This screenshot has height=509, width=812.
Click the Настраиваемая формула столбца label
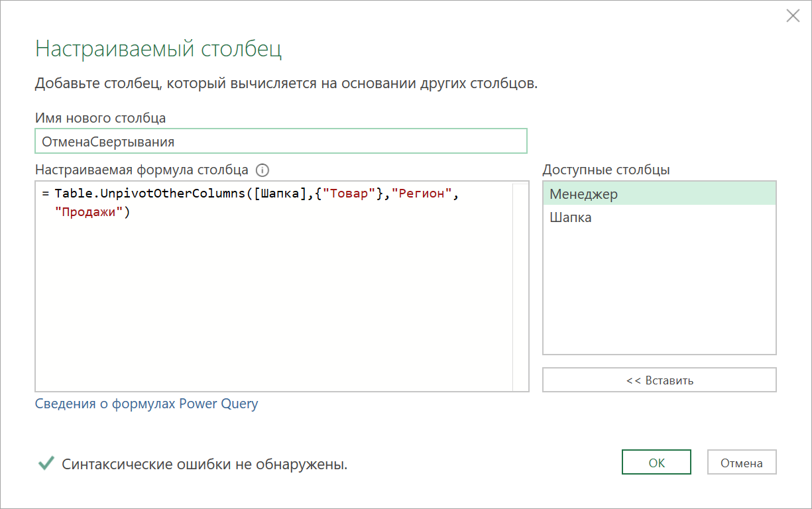tap(142, 170)
